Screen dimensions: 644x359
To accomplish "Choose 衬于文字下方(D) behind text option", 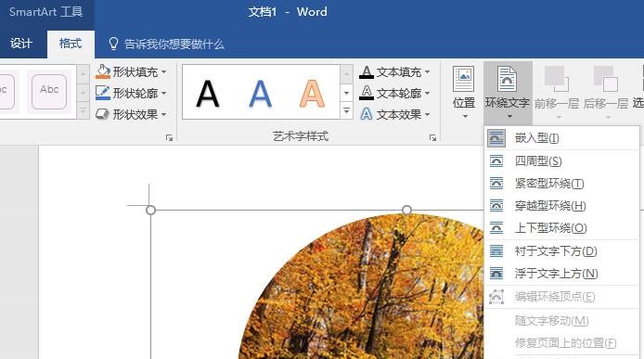I will click(561, 251).
